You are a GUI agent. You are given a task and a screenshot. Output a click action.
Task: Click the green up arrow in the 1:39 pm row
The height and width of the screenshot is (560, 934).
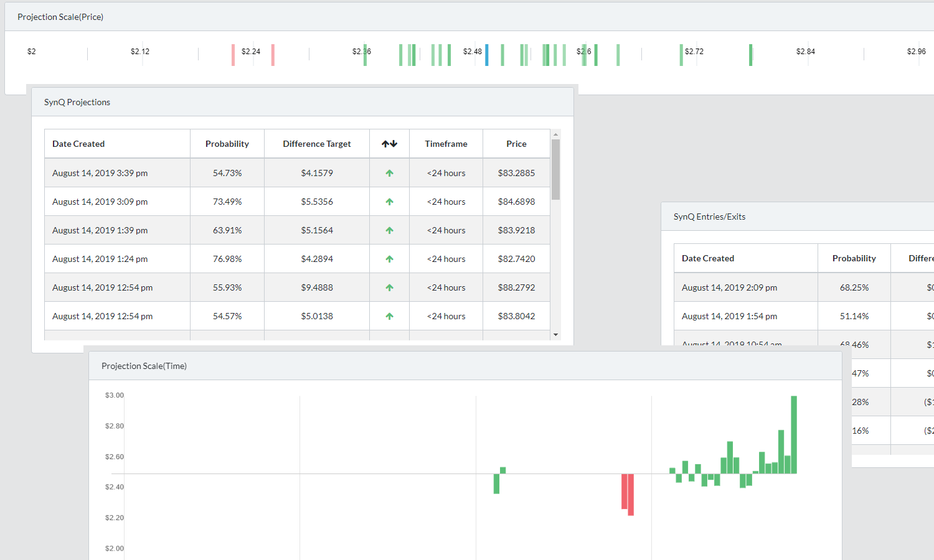coord(389,230)
